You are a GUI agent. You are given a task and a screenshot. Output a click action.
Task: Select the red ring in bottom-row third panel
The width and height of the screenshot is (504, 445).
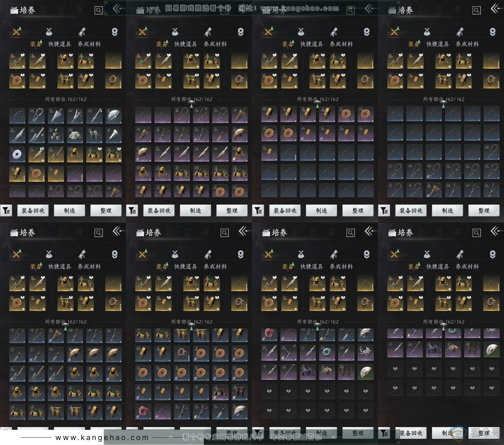pos(269,335)
